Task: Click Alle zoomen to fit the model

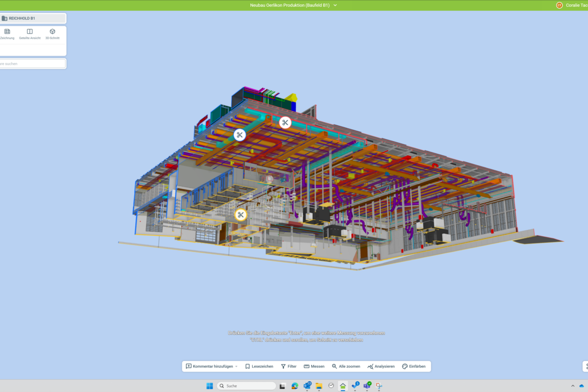Action: 346,367
